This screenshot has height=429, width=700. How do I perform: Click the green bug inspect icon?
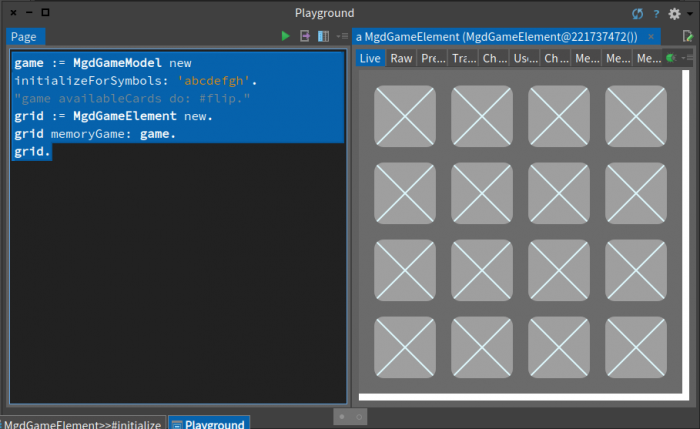671,58
